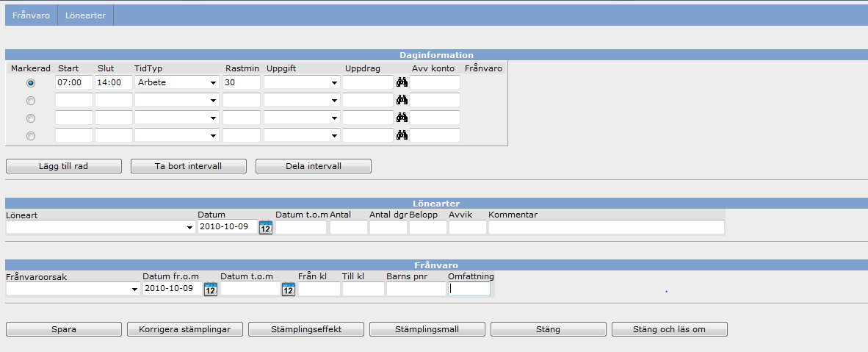Viewport: 868px width, 352px height.
Task: Expand the Uppgift dropdown in third row
Action: [x=303, y=118]
